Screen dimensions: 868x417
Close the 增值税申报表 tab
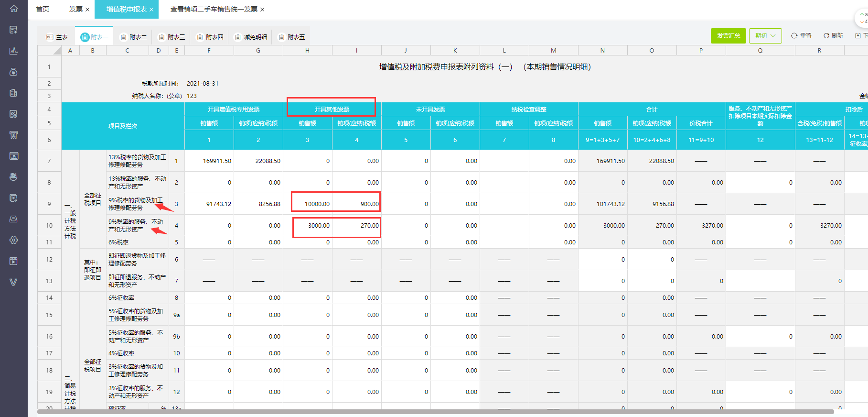pos(151,10)
